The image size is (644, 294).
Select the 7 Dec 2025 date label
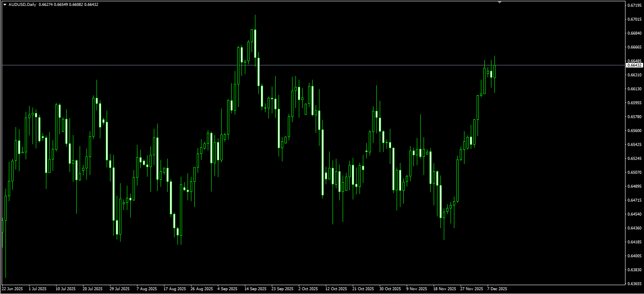point(497,289)
